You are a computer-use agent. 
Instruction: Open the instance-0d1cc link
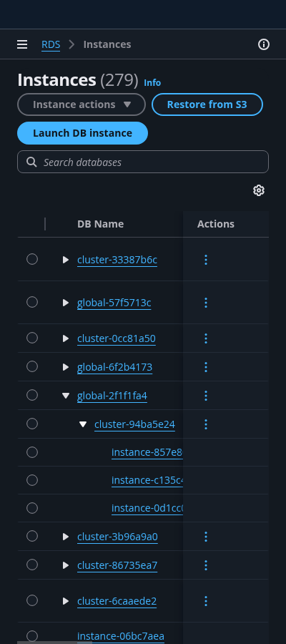[147, 509]
